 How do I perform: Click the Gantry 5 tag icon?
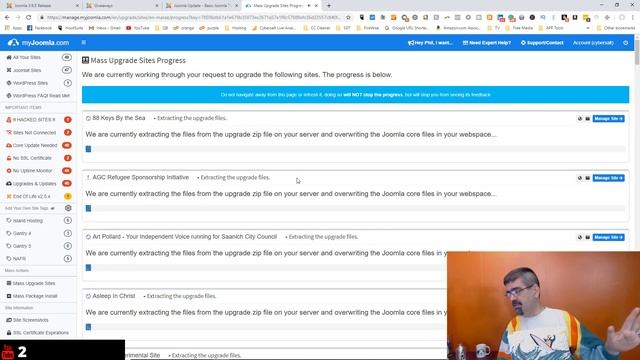click(x=9, y=246)
